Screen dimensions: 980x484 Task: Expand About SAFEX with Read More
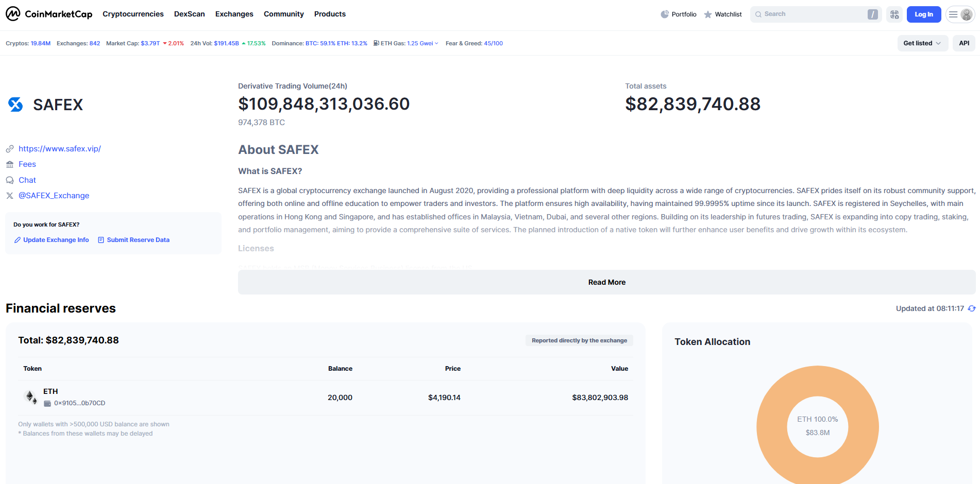[607, 282]
